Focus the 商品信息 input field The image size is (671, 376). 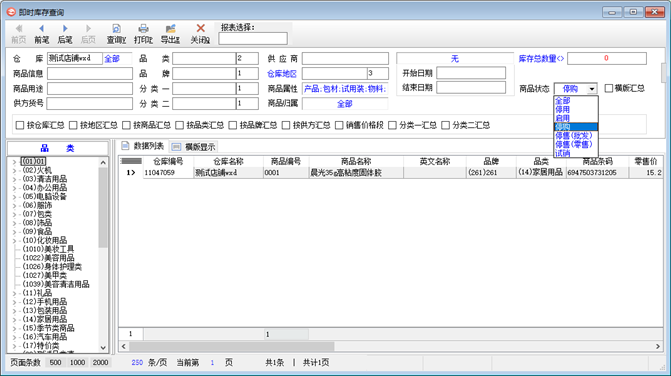pyautogui.click(x=90, y=74)
